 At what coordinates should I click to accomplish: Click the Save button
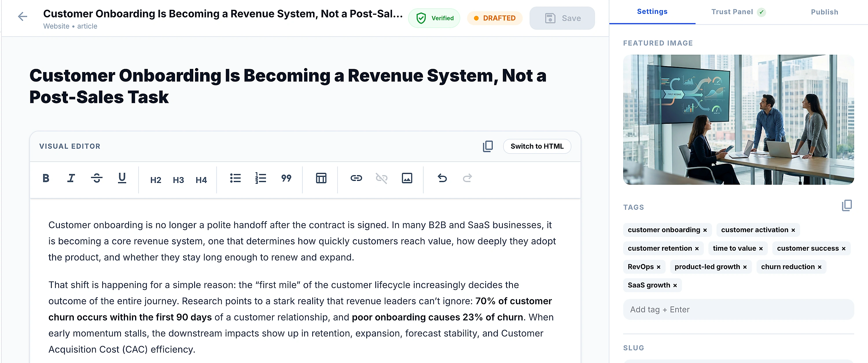tap(562, 18)
